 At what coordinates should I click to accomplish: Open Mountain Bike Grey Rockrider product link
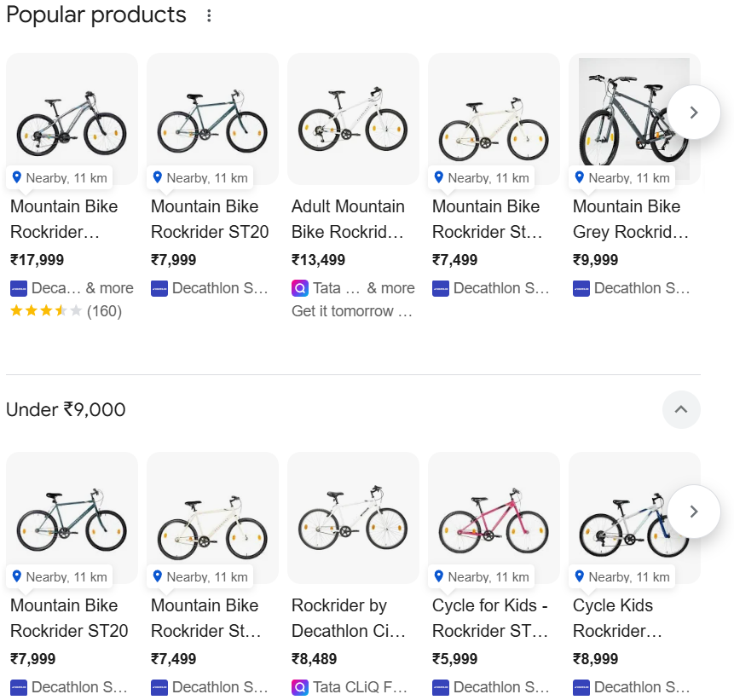(630, 219)
